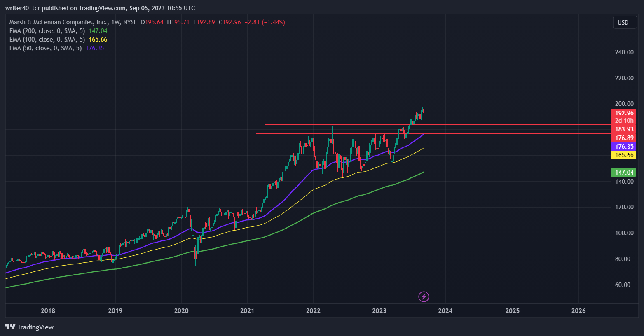Click the lightning bolt event icon

424,296
